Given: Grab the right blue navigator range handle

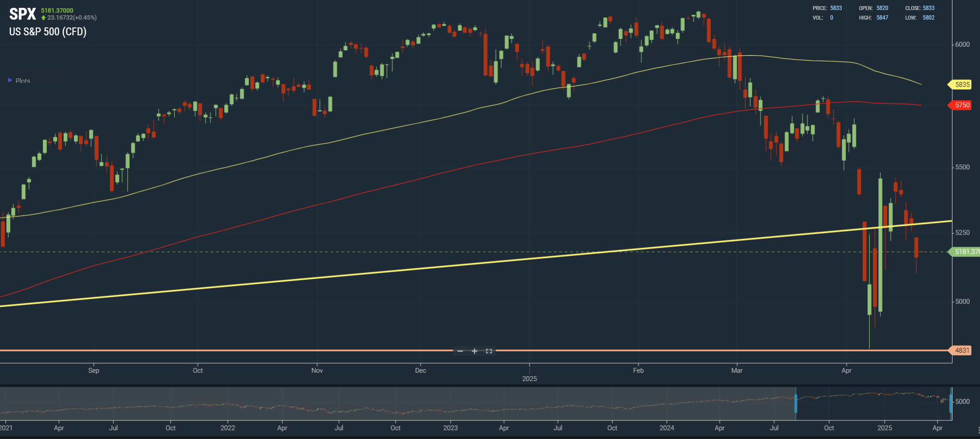Looking at the screenshot, I should coord(951,404).
